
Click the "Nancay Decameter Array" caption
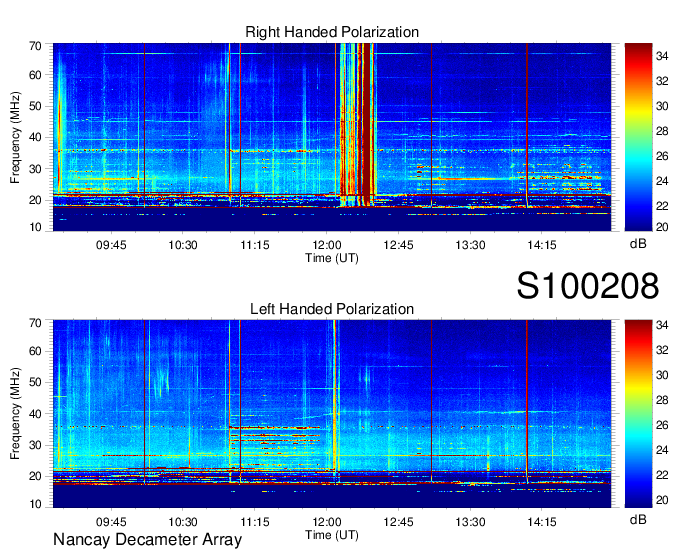point(147,540)
